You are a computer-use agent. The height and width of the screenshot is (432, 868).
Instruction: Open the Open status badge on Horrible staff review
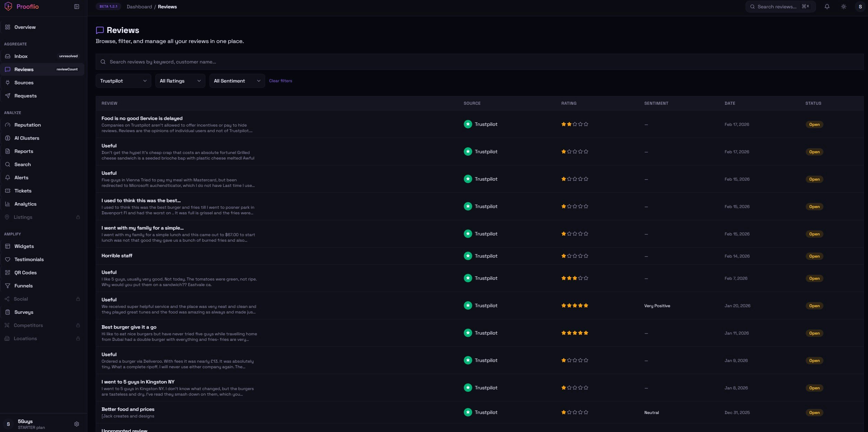(x=814, y=256)
